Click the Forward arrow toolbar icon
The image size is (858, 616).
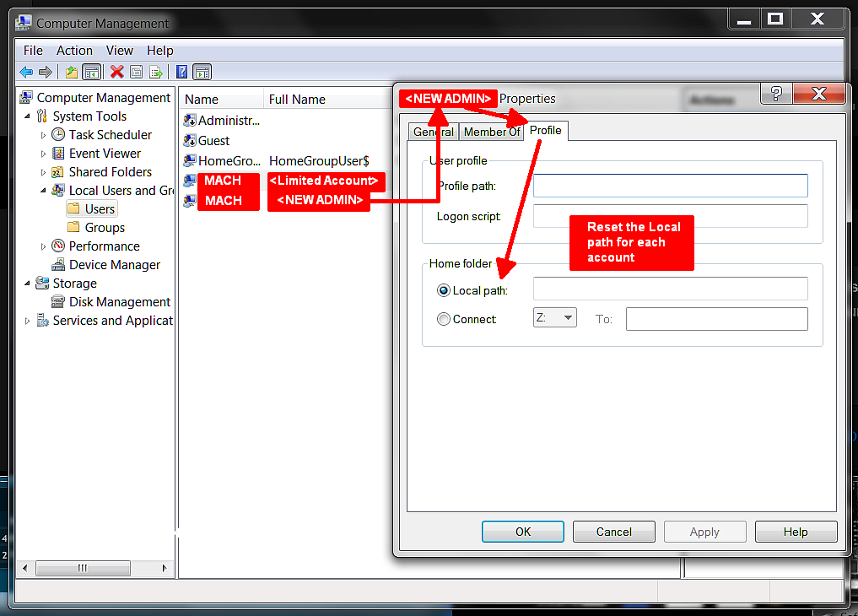pyautogui.click(x=46, y=72)
